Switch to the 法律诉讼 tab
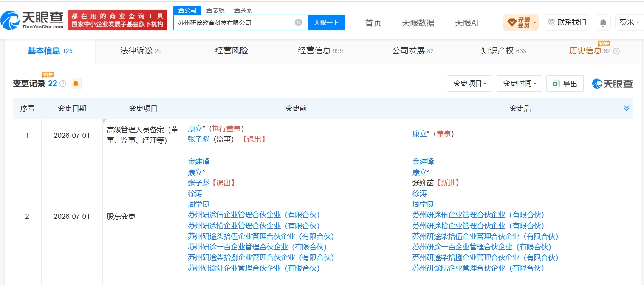 141,51
